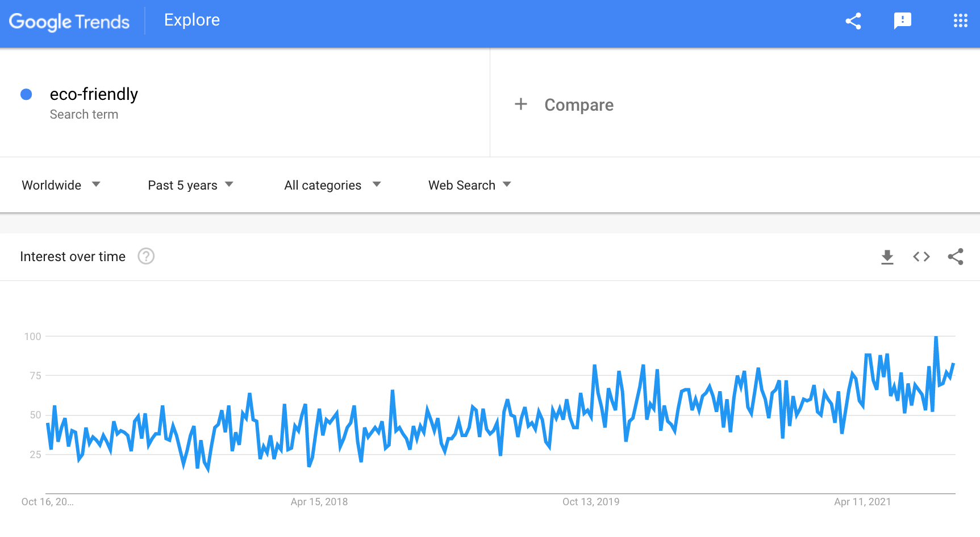This screenshot has height=537, width=980.
Task: Open the Interest over time help icon
Action: (146, 257)
